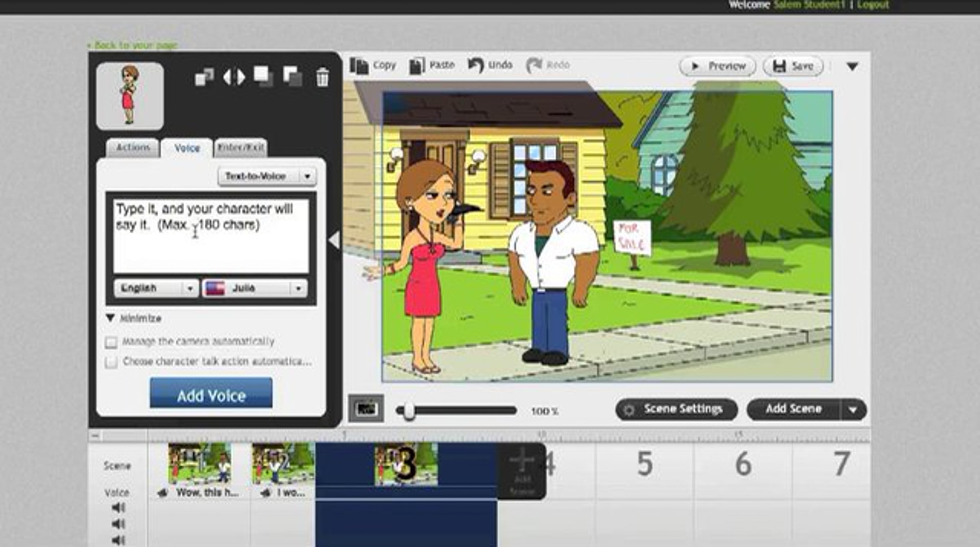Adjust the stage zoom slider
The height and width of the screenshot is (547, 980).
(408, 410)
